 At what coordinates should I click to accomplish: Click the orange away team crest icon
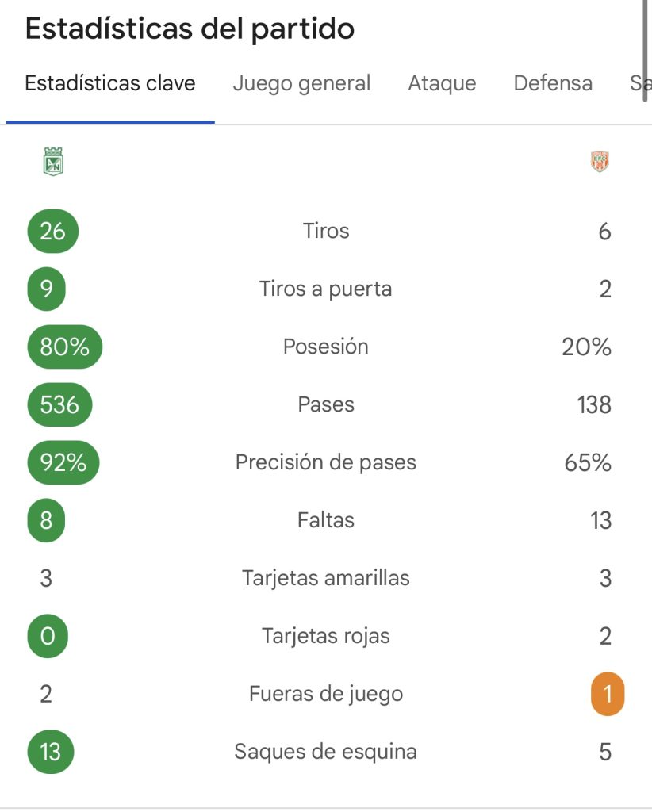600,162
